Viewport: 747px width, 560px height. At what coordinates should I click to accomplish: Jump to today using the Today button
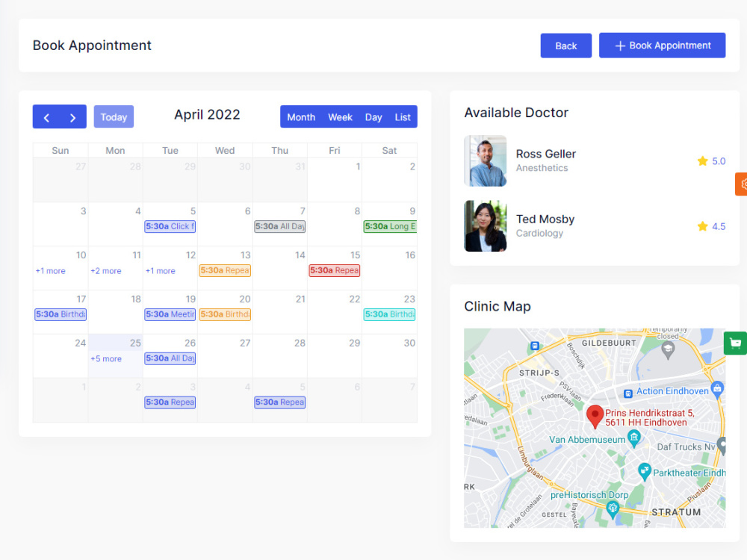coord(114,116)
